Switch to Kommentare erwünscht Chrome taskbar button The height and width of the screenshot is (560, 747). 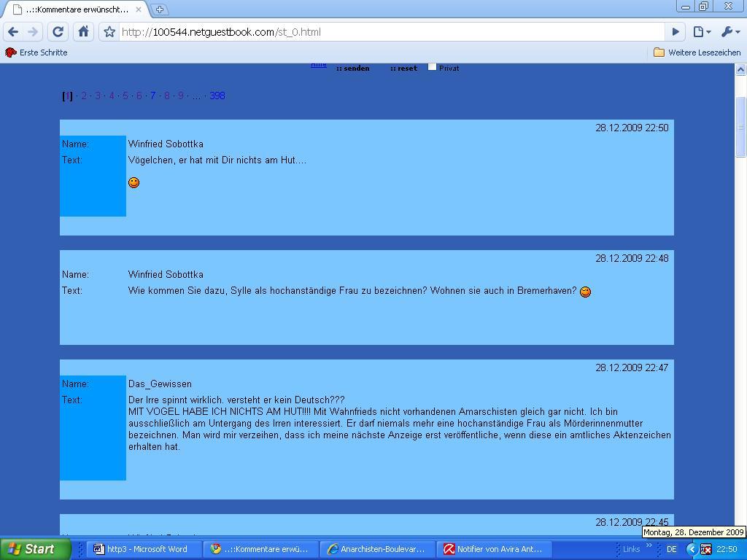coord(260,549)
